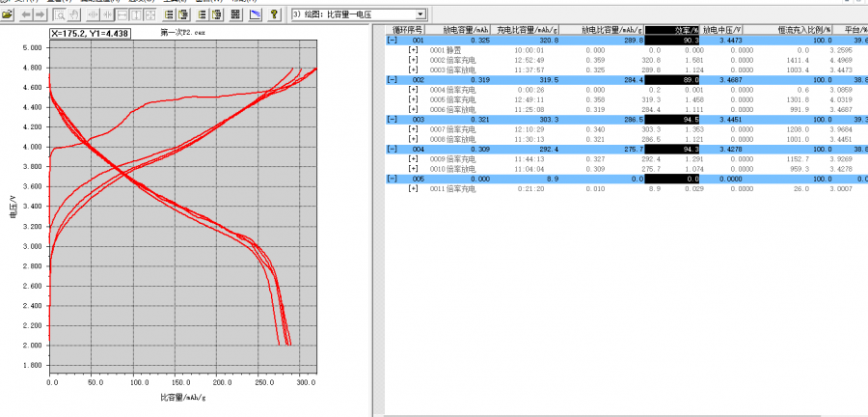Click the curve chart toolbar icon

256,15
